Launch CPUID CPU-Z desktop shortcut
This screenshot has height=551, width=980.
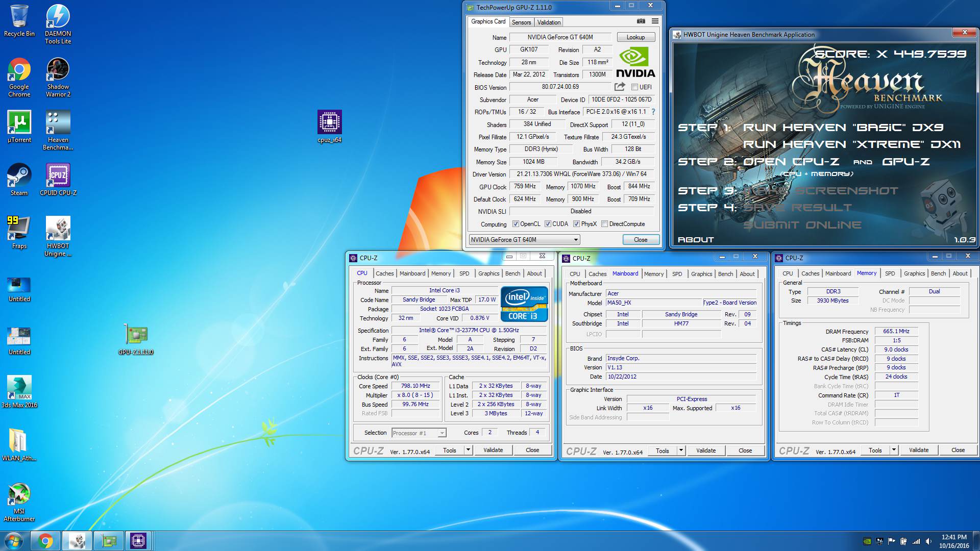click(58, 179)
